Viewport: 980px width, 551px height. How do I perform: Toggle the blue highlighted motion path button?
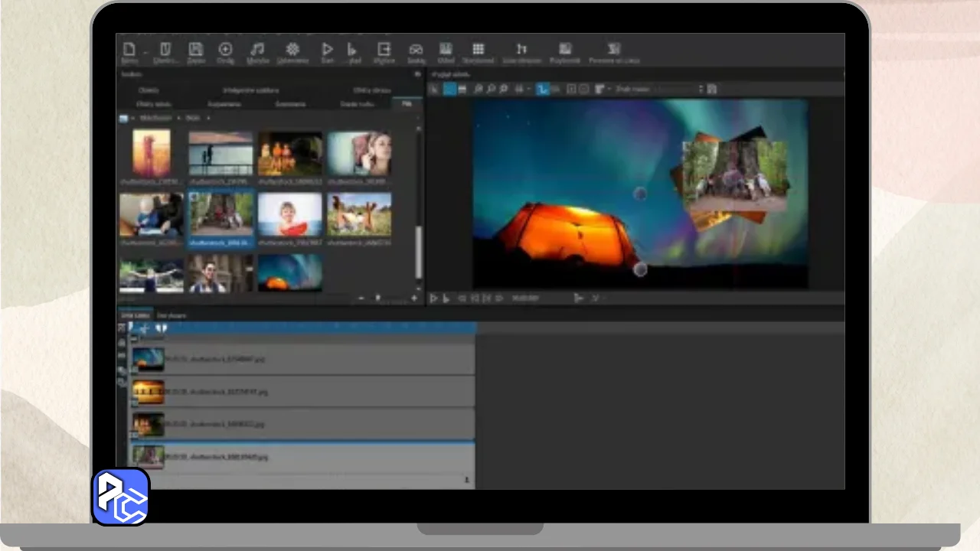tap(543, 89)
